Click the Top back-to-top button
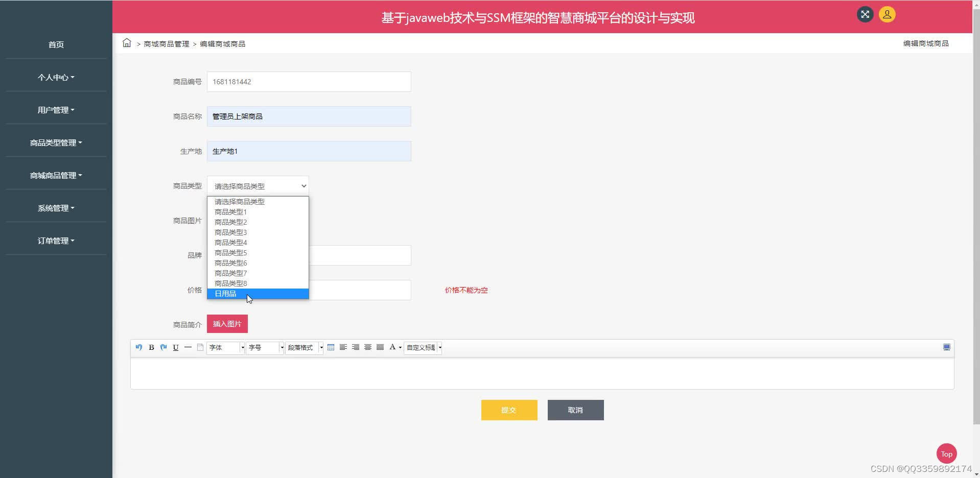This screenshot has width=980, height=478. (x=947, y=453)
